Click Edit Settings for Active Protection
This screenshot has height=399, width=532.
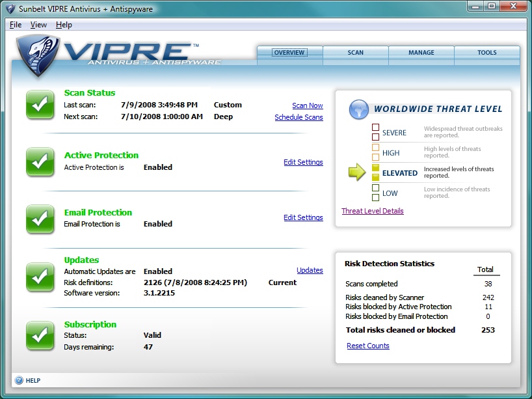[x=303, y=162]
